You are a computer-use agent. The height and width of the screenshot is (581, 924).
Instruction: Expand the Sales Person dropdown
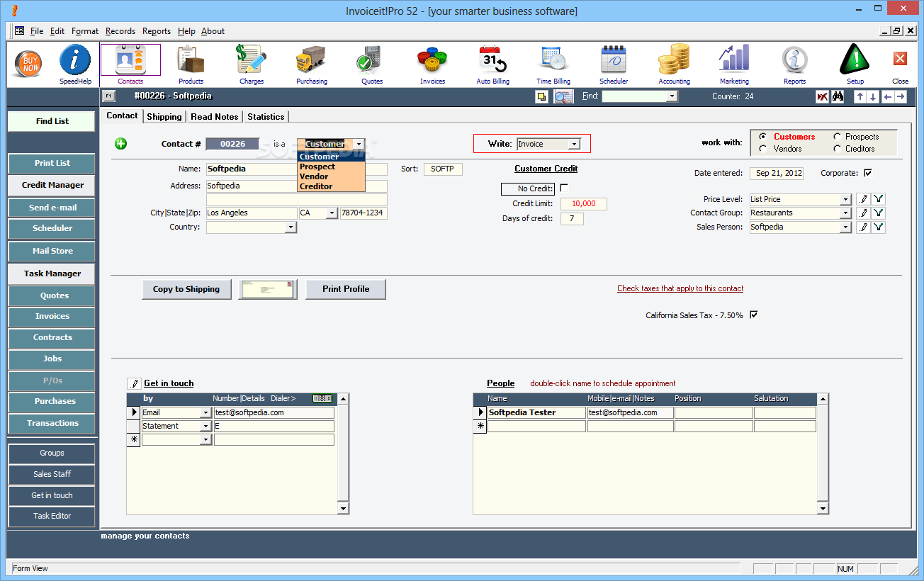coord(845,227)
